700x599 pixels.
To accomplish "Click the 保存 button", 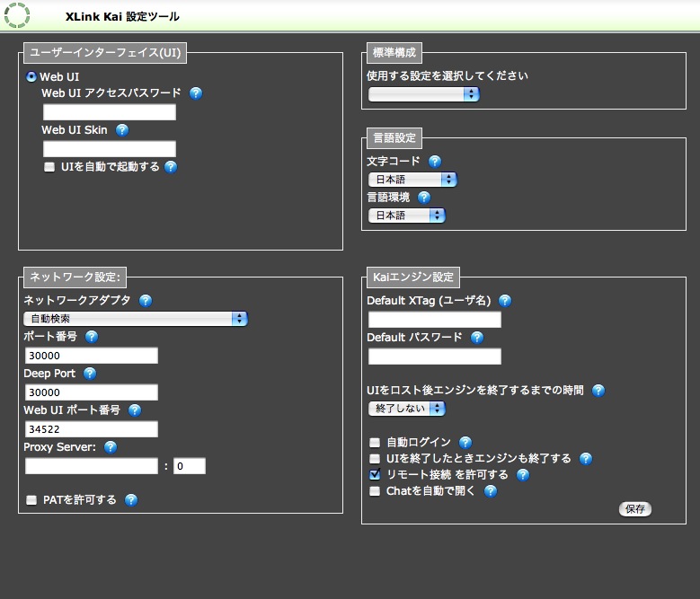I will click(635, 509).
